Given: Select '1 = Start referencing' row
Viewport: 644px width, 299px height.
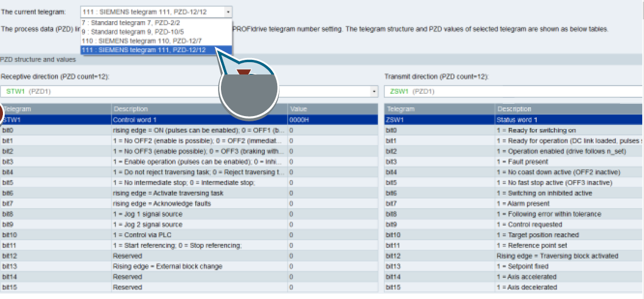Looking at the screenshot, I should point(189,246).
